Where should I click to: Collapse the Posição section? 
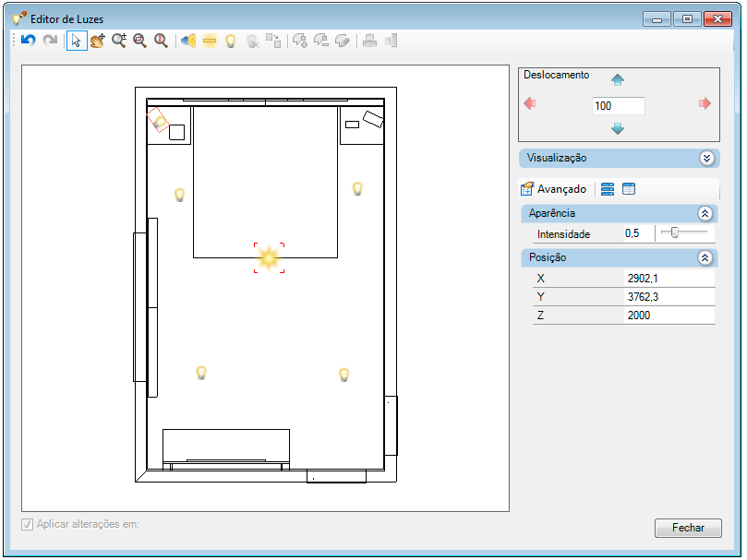(705, 257)
